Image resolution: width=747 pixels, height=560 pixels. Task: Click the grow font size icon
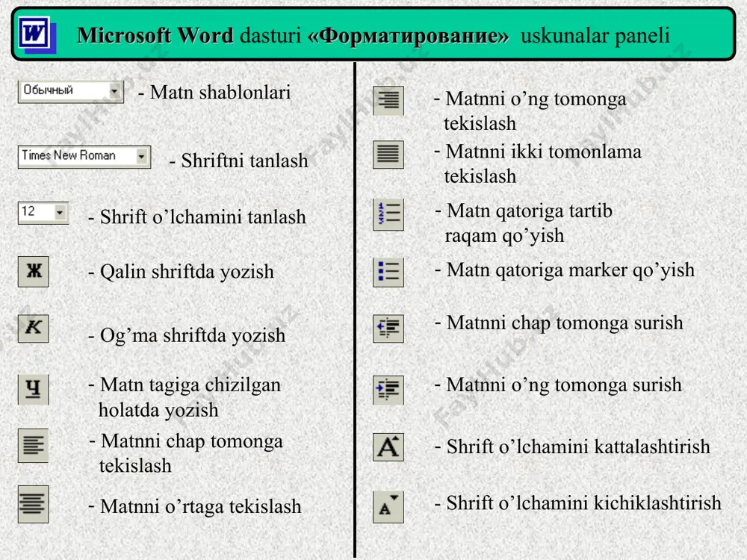(x=388, y=447)
